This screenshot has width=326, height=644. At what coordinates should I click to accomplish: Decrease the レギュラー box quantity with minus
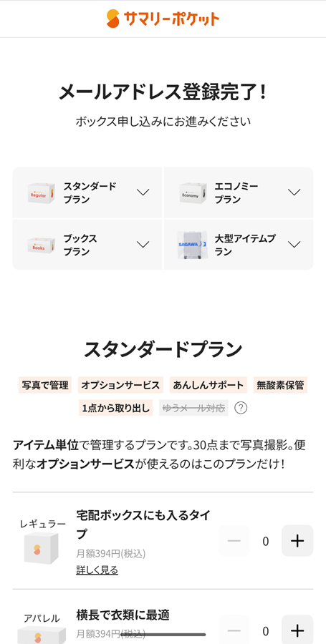click(x=234, y=541)
